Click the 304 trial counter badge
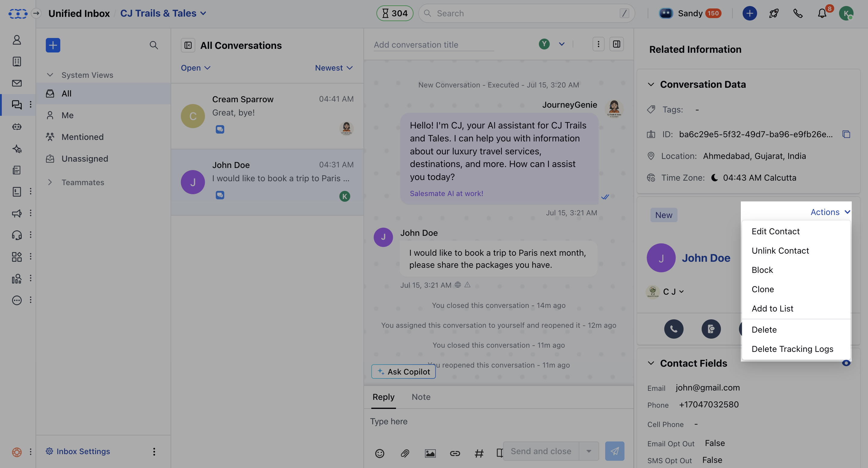Screen dimensions: 868x468 tap(395, 14)
